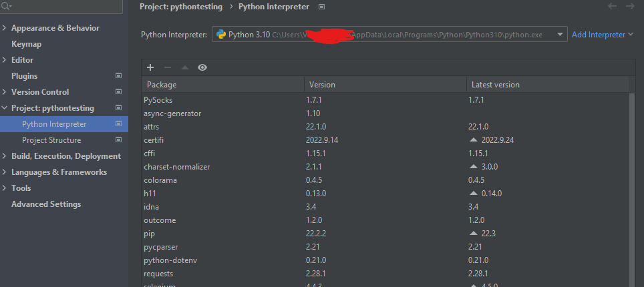
Task: Click the uninstall package minus icon
Action: (168, 67)
